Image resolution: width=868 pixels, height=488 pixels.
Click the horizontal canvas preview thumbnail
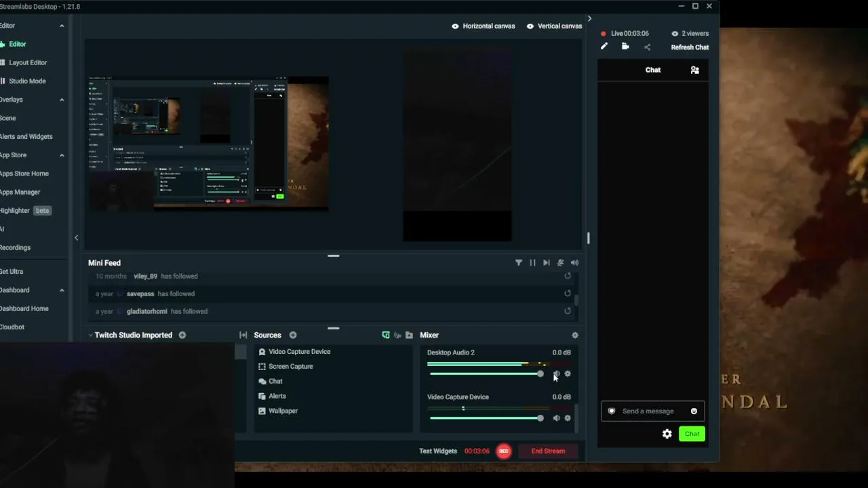(208, 144)
